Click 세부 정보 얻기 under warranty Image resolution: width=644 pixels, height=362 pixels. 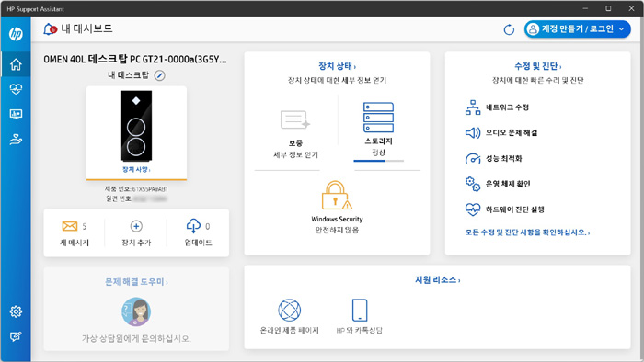295,154
